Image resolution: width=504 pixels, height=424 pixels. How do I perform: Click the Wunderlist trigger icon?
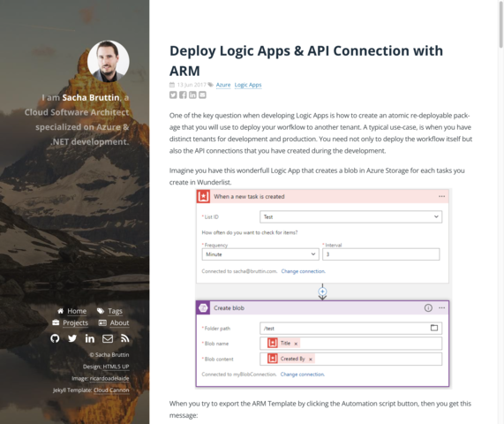point(203,196)
